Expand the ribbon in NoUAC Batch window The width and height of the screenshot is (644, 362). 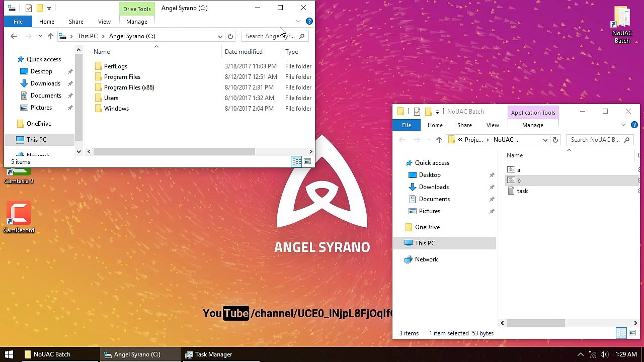click(x=623, y=125)
